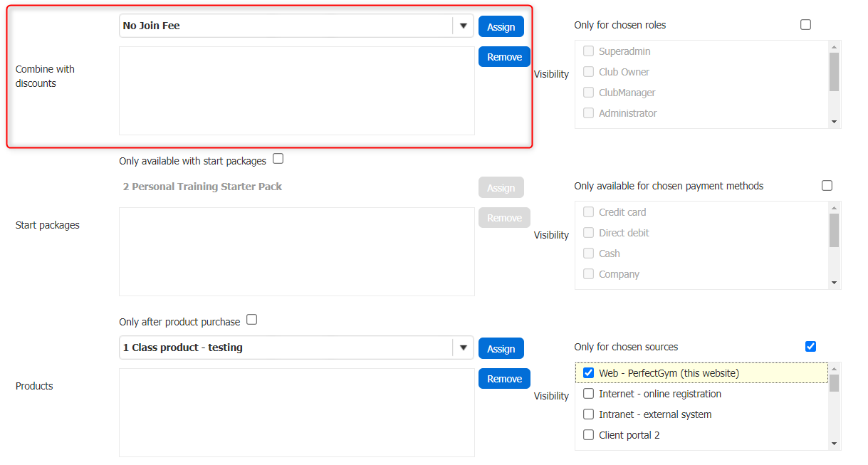Click Assign button for discounts
Image resolution: width=868 pixels, height=465 pixels.
(x=501, y=27)
